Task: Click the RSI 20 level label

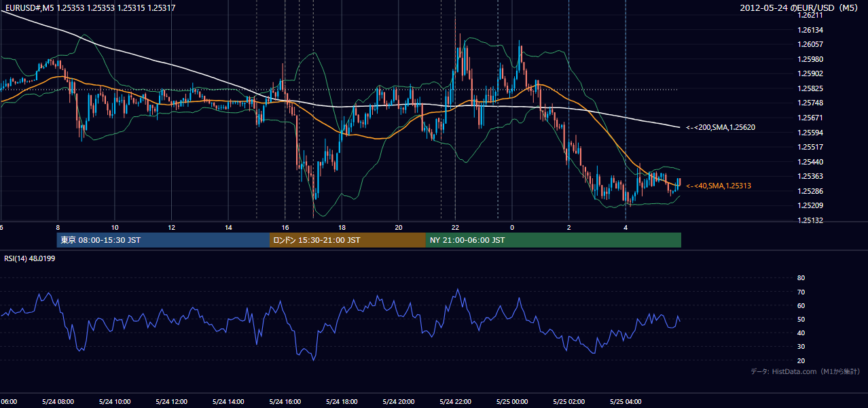Action: click(801, 360)
